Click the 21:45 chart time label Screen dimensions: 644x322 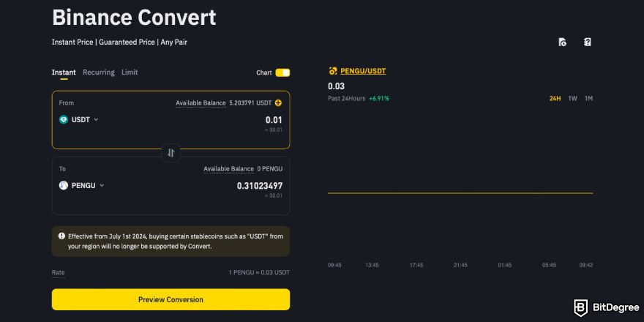click(x=460, y=266)
